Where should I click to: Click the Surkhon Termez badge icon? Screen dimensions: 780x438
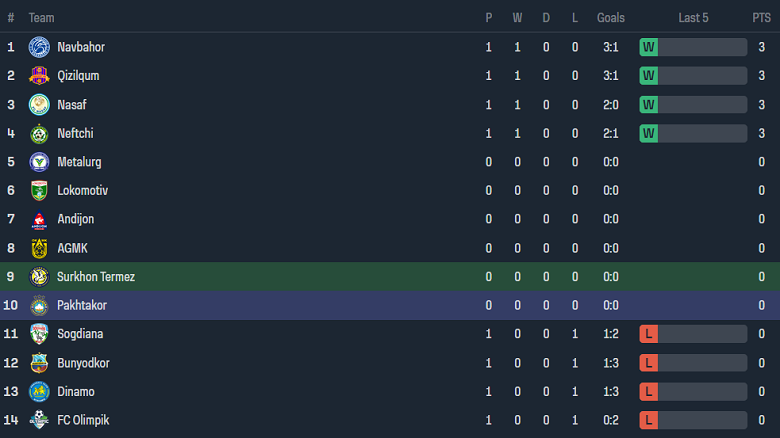pyautogui.click(x=39, y=277)
